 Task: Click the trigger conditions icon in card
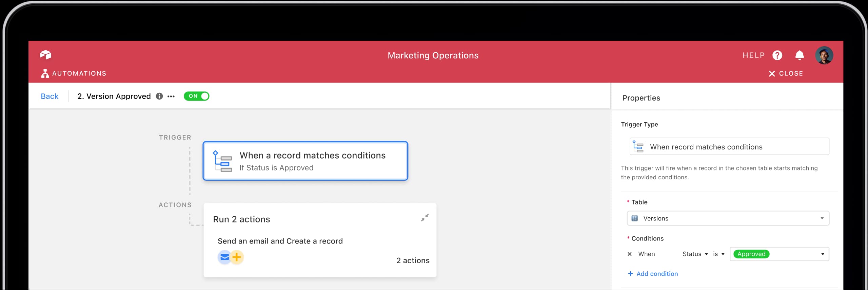222,161
